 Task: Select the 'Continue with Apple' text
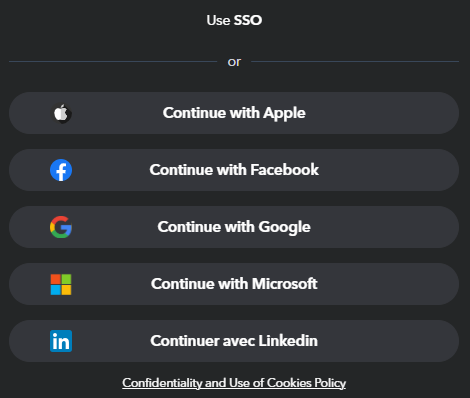[234, 113]
